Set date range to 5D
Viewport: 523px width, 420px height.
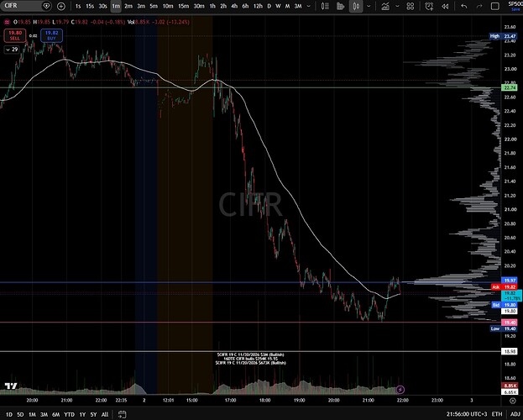[x=20, y=414]
